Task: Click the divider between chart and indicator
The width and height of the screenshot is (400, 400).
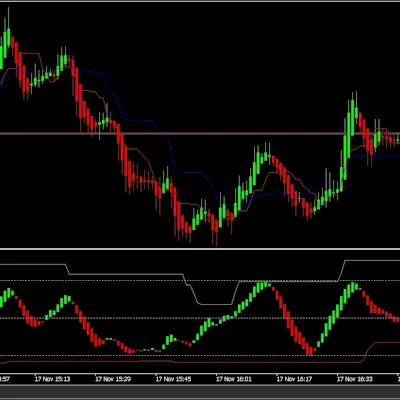Action: (x=200, y=249)
